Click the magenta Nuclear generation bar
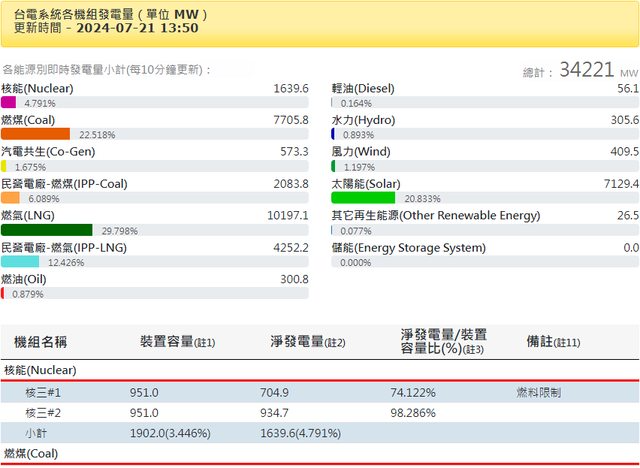640x468 pixels. click(8, 102)
